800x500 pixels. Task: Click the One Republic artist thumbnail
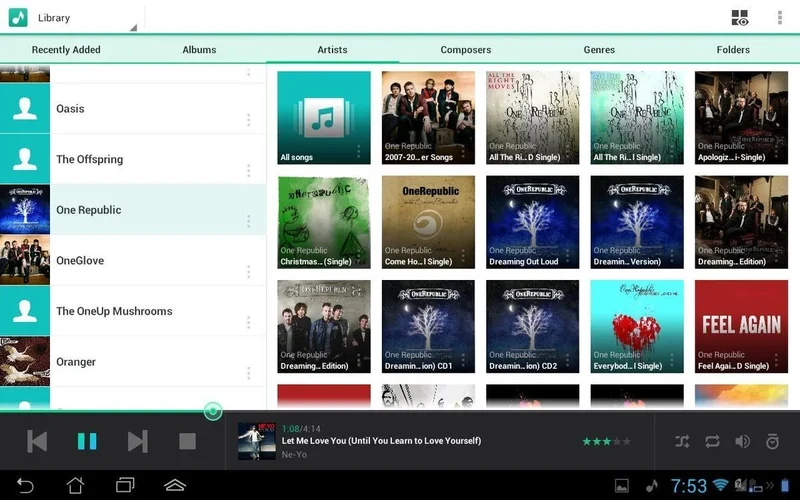click(25, 210)
